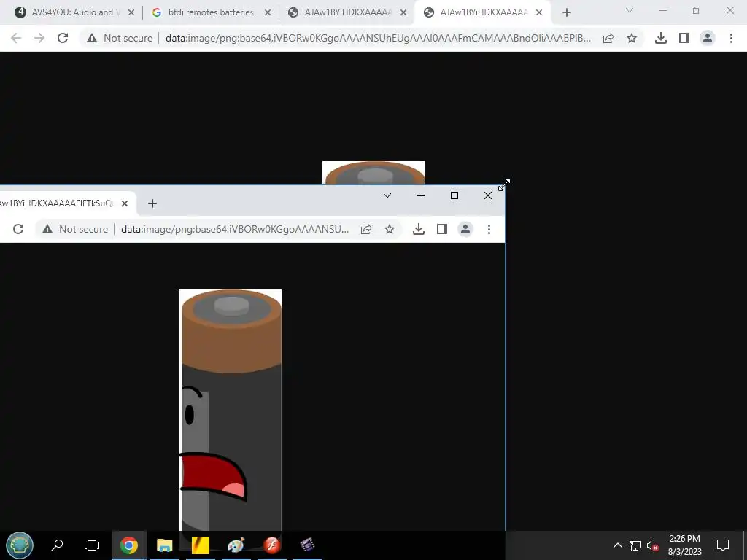Open the Paint palette app in taskbar
Screen dimensions: 747x560
coord(236,545)
